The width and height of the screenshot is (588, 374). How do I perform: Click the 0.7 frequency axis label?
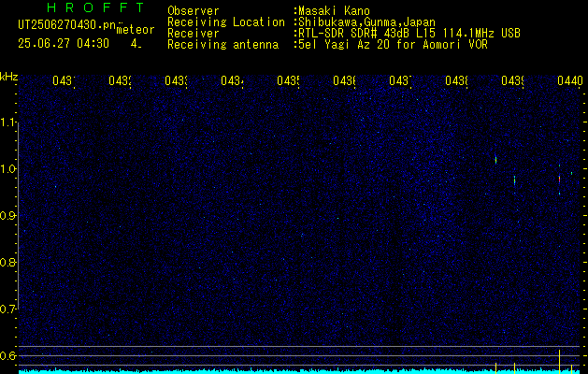8,309
